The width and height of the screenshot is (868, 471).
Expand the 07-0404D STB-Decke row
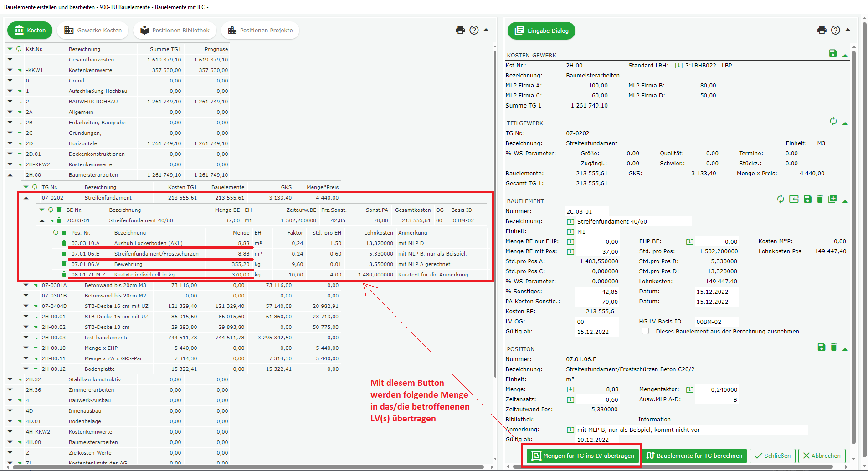coord(26,306)
